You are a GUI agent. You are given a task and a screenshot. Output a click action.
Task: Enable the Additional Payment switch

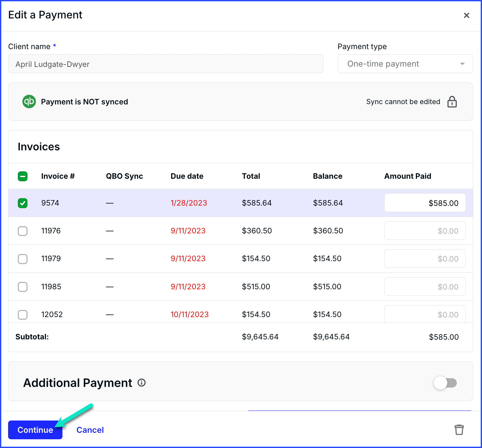coord(445,383)
